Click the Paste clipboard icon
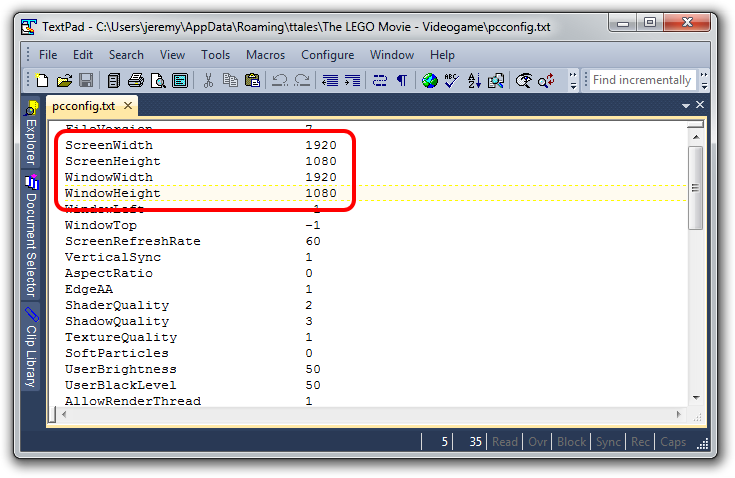735x478 pixels. click(x=252, y=81)
